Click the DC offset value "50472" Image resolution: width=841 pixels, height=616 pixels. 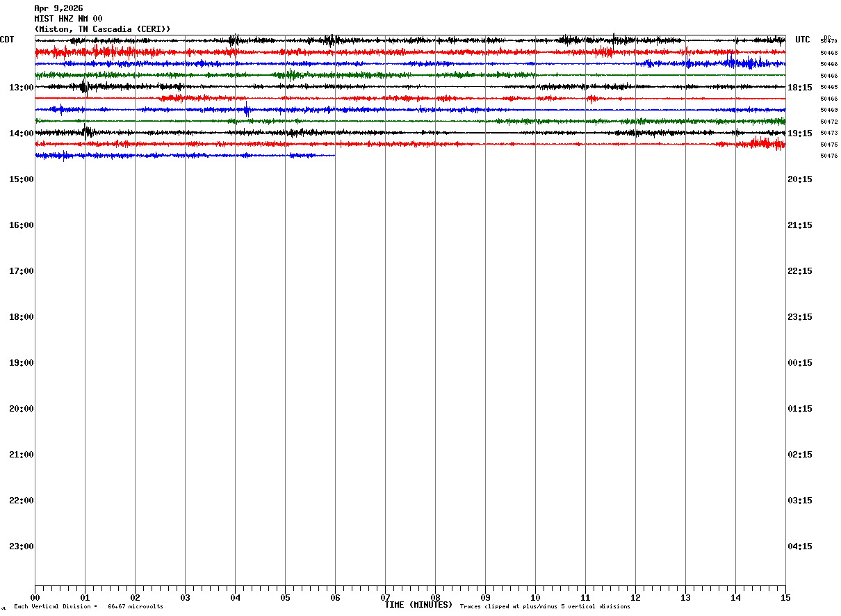[829, 122]
